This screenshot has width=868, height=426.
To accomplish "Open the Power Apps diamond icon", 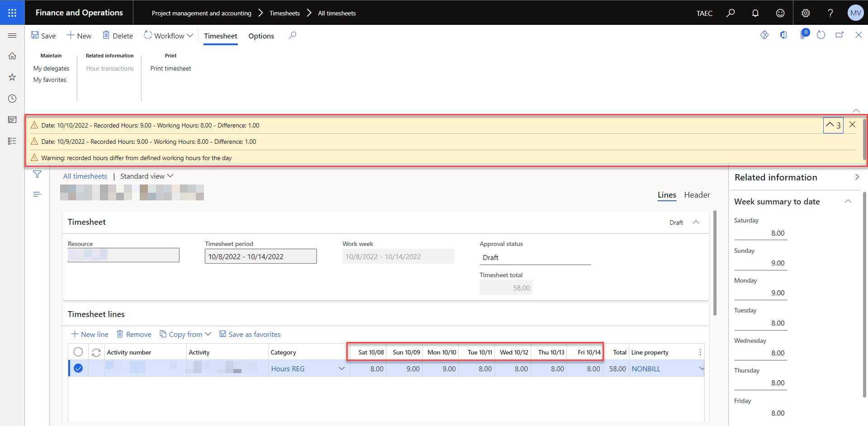I will pyautogui.click(x=764, y=35).
